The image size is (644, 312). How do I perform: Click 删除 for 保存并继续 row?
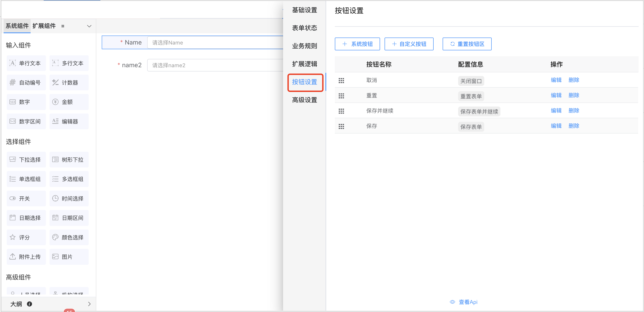(574, 110)
